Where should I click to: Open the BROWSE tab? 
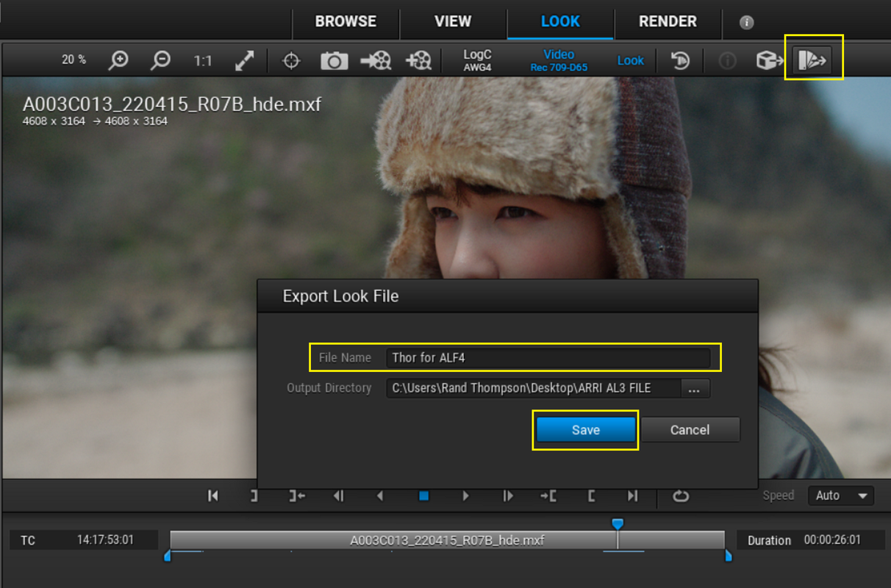(346, 21)
